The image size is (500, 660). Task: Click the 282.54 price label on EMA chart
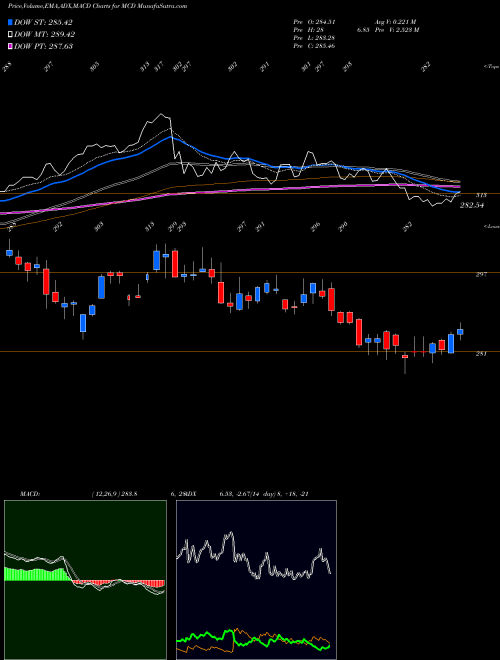pyautogui.click(x=472, y=205)
